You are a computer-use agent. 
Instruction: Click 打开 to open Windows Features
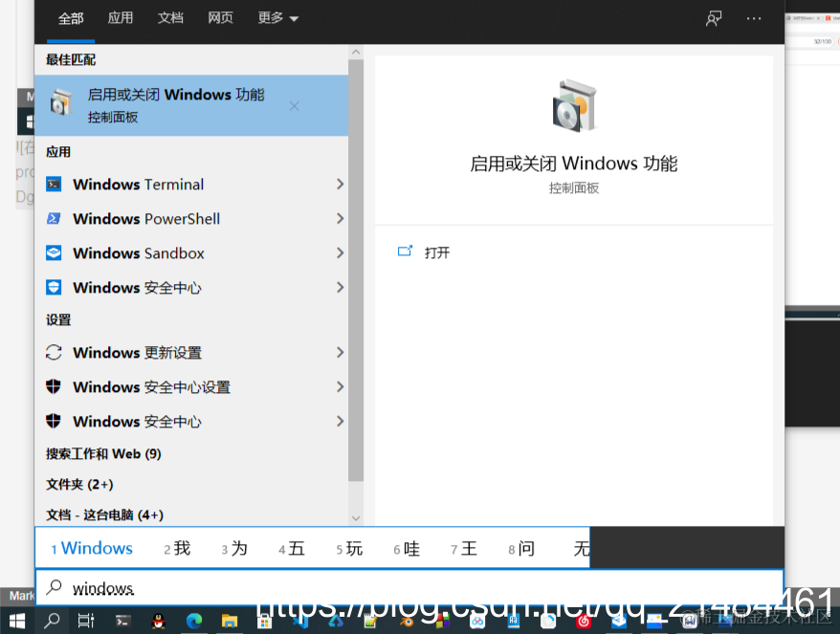(x=438, y=251)
